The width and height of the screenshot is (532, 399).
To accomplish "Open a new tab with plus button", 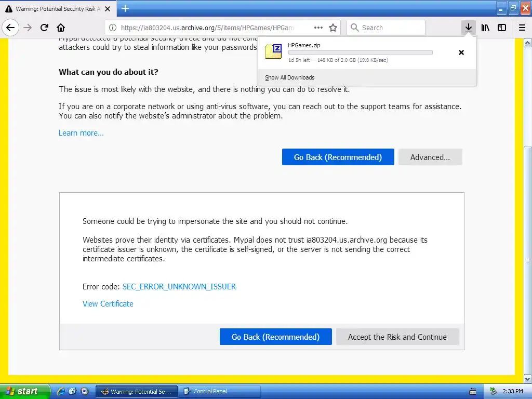I will pyautogui.click(x=125, y=8).
